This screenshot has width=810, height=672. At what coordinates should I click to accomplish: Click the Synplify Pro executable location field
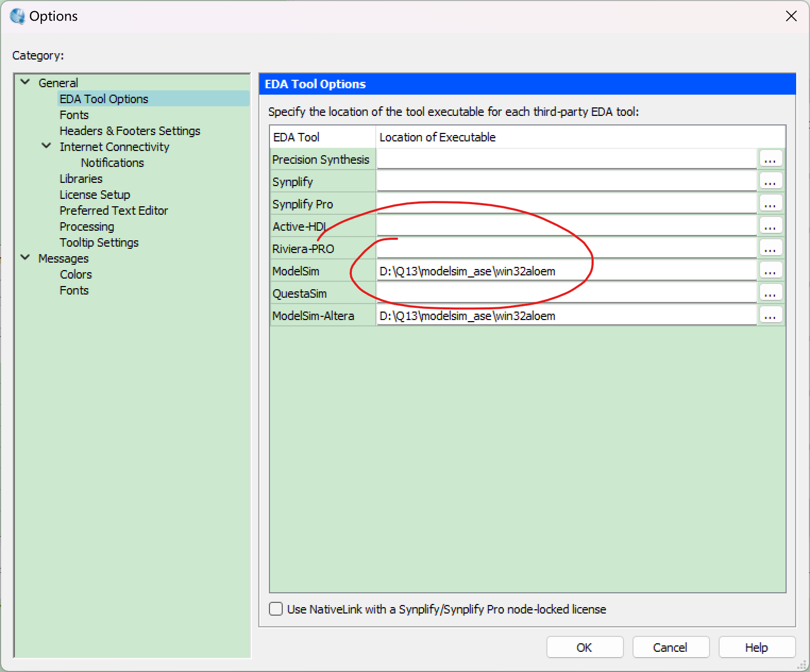(567, 204)
